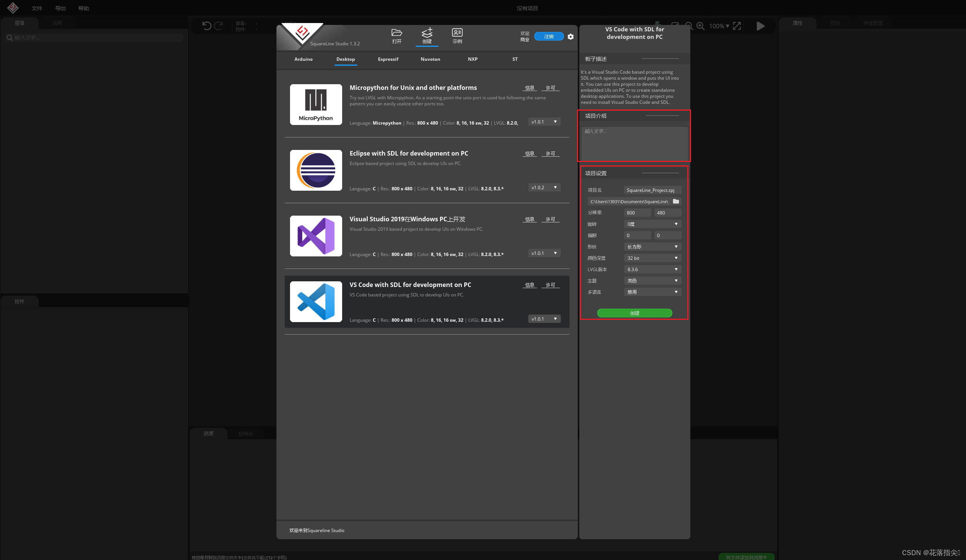Click the blue 注销 logout button
This screenshot has height=560, width=966.
tap(549, 36)
